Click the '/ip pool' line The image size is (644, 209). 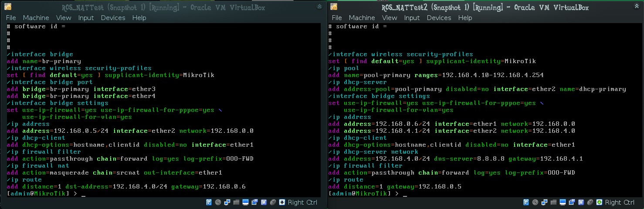(x=344, y=68)
